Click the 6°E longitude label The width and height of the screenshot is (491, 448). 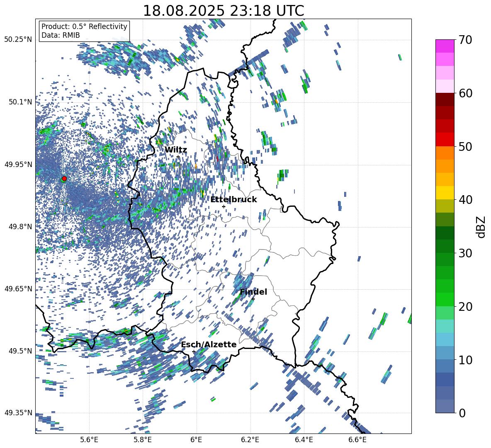tap(196, 440)
